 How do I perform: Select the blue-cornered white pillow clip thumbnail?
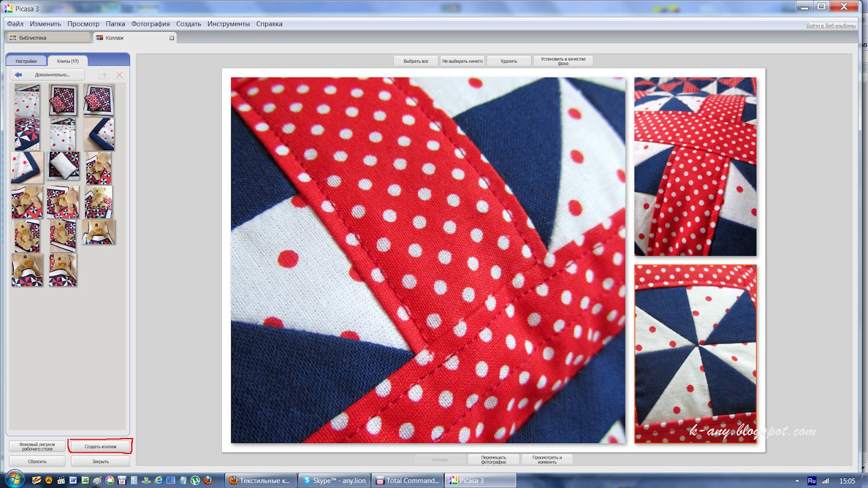pos(27,168)
